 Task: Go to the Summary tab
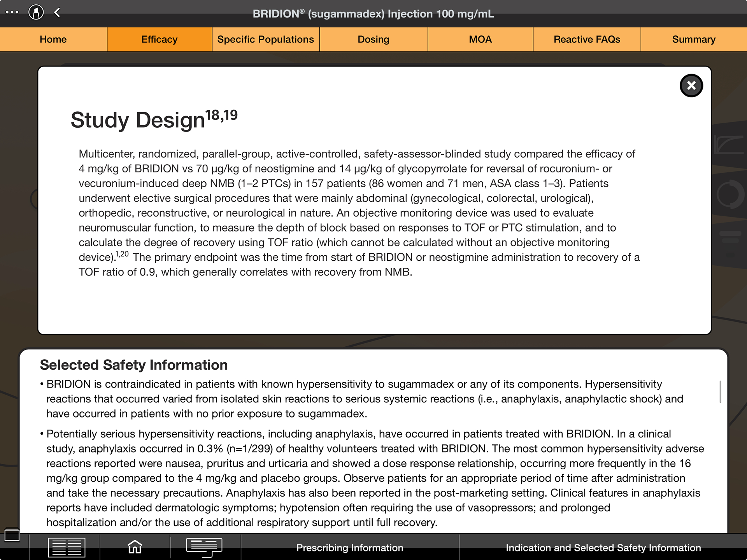(x=694, y=39)
